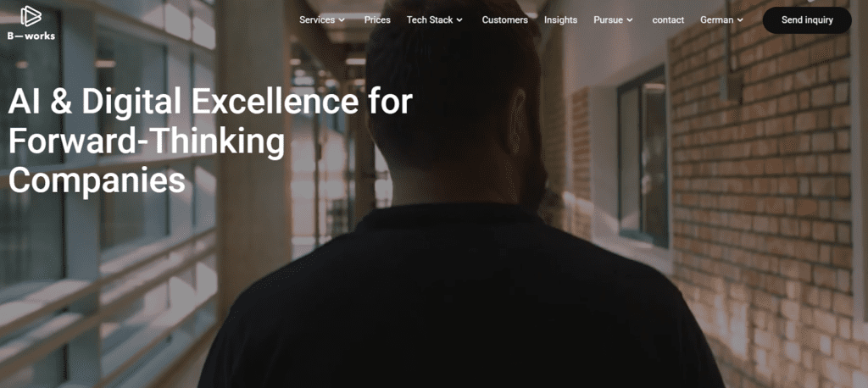
Task: Click the 'AI & Digital Excellence for' headline line
Action: tap(210, 102)
